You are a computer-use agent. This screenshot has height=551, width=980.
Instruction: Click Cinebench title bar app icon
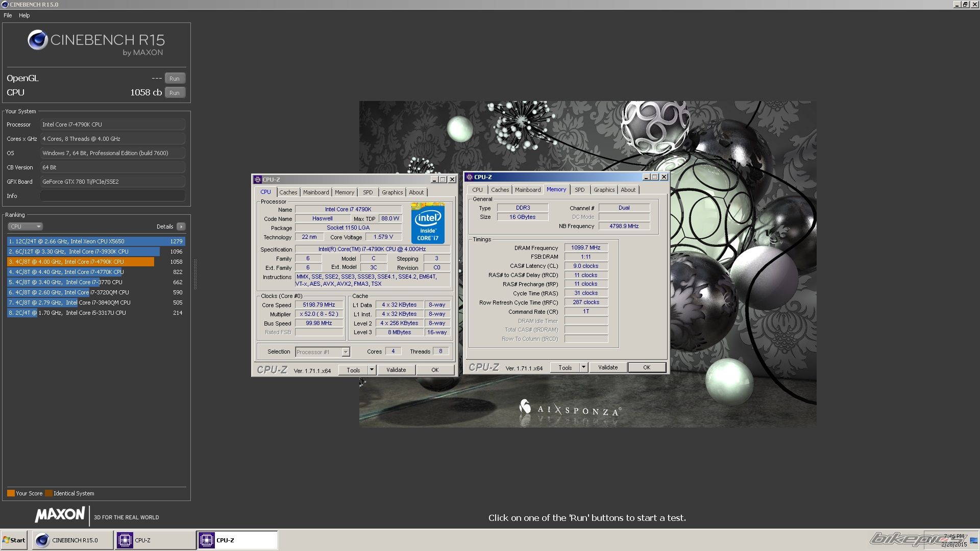[x=5, y=5]
